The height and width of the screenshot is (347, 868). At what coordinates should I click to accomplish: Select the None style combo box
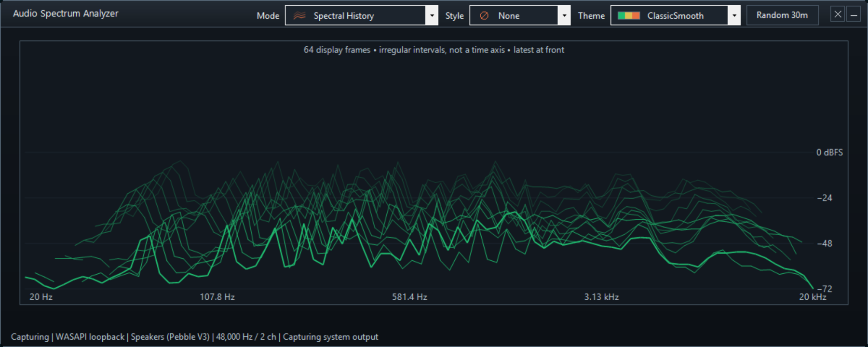click(x=520, y=15)
